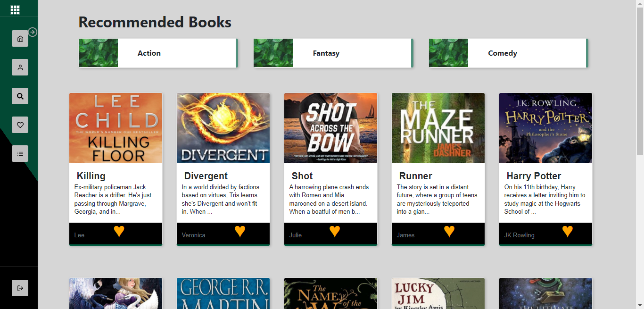
Task: Click author name JK Rowling
Action: tap(520, 235)
